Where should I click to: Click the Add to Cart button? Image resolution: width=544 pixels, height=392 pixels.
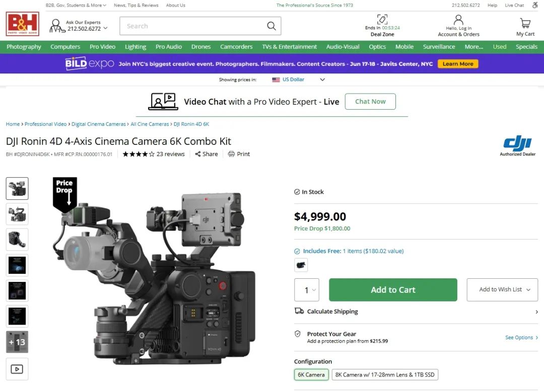[393, 290]
